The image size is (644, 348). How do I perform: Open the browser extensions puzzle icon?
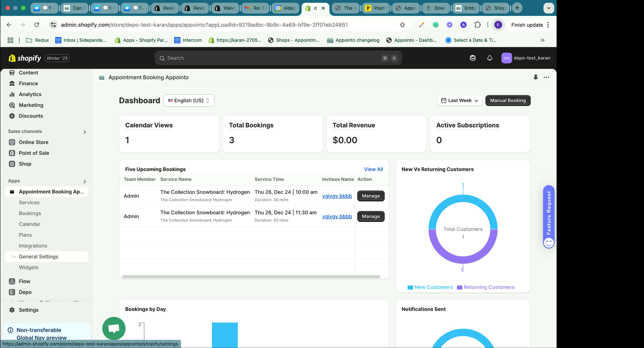coord(477,25)
